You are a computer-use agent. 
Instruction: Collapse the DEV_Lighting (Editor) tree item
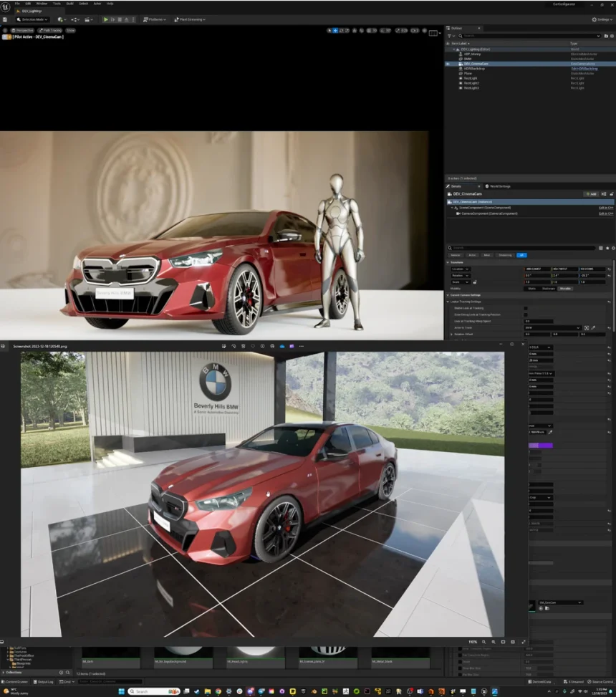[453, 49]
